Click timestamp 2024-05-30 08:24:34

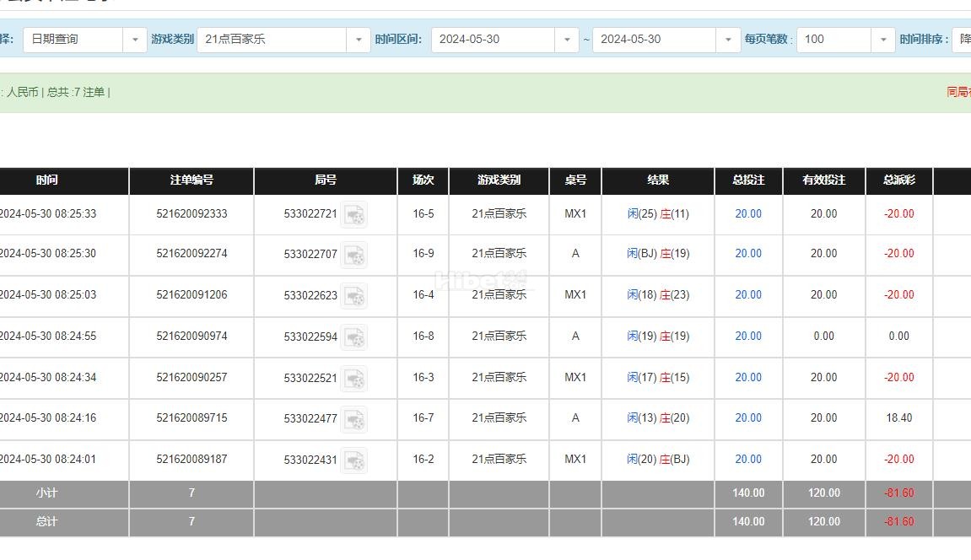(48, 378)
